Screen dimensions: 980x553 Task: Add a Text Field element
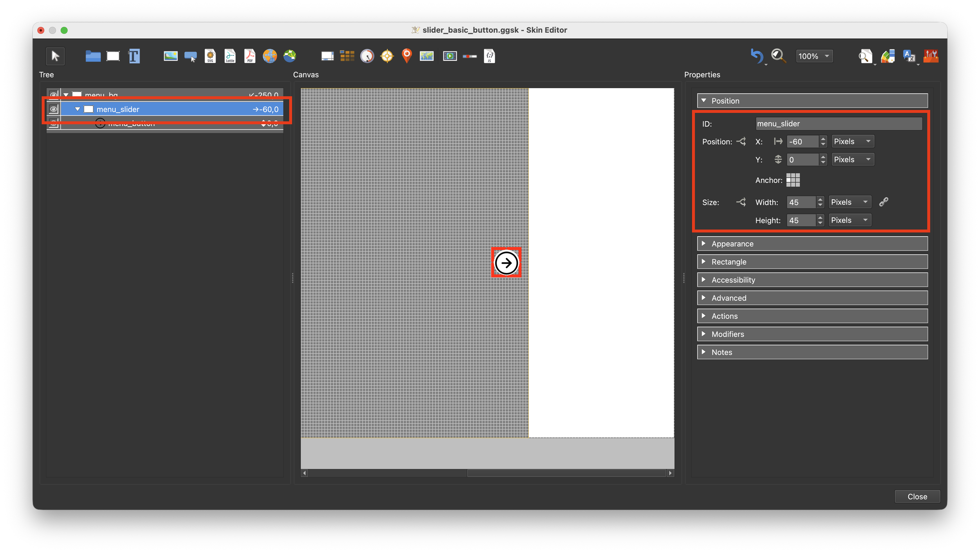click(134, 56)
